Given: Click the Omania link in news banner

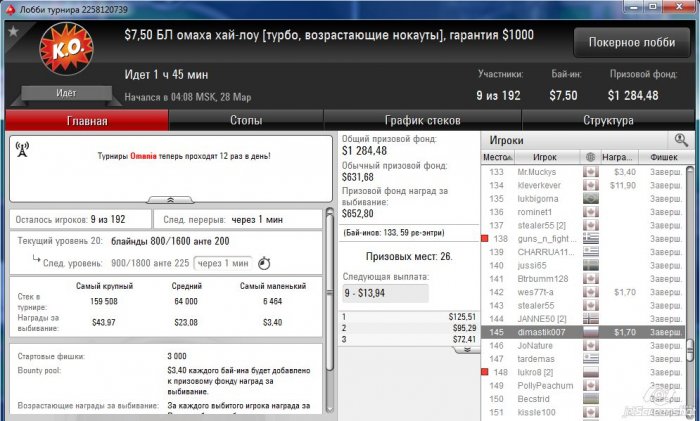Looking at the screenshot, I should 143,156.
